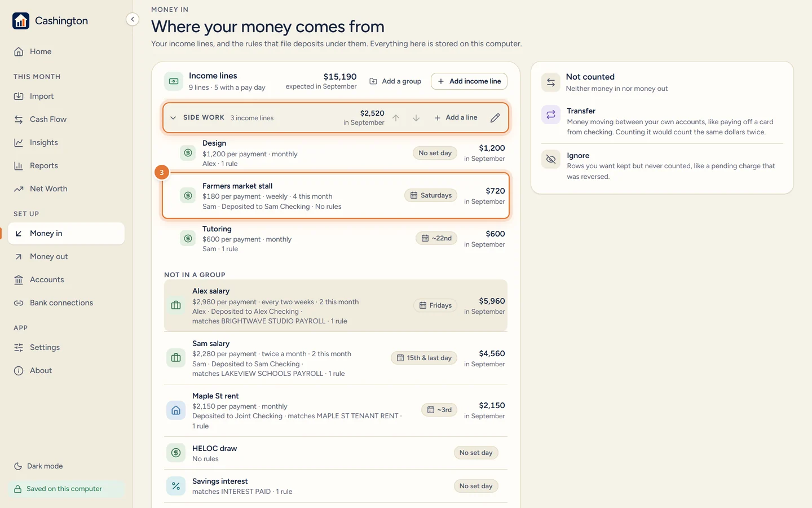Collapse the sidebar with the chevron button
Screen dimensions: 812x508
133,20
